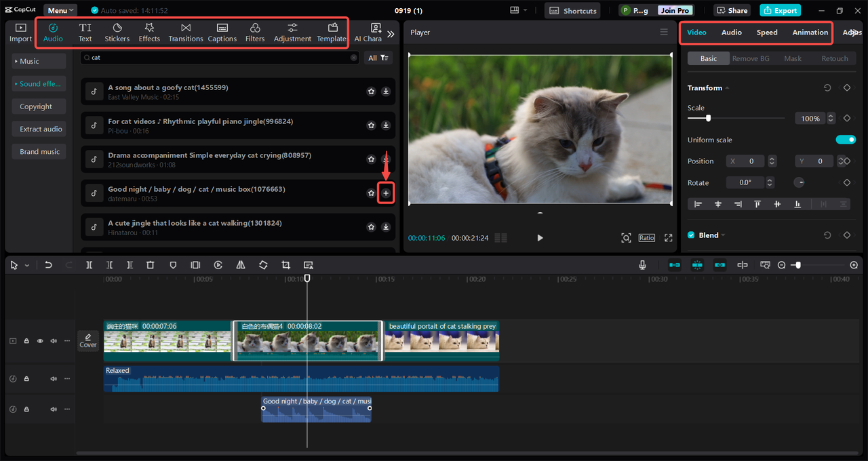Click the Freeze frame icon

coord(195,265)
